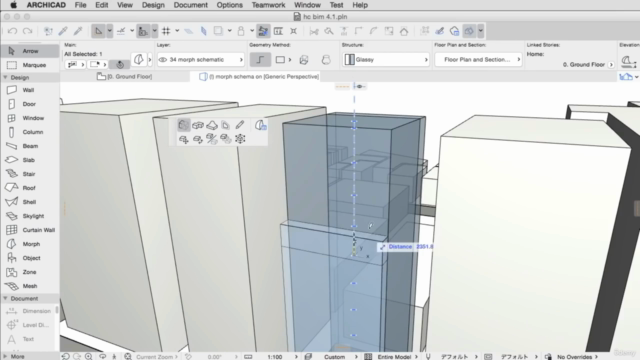Select the Column tool
Image resolution: width=640 pixels, height=360 pixels.
point(29,132)
